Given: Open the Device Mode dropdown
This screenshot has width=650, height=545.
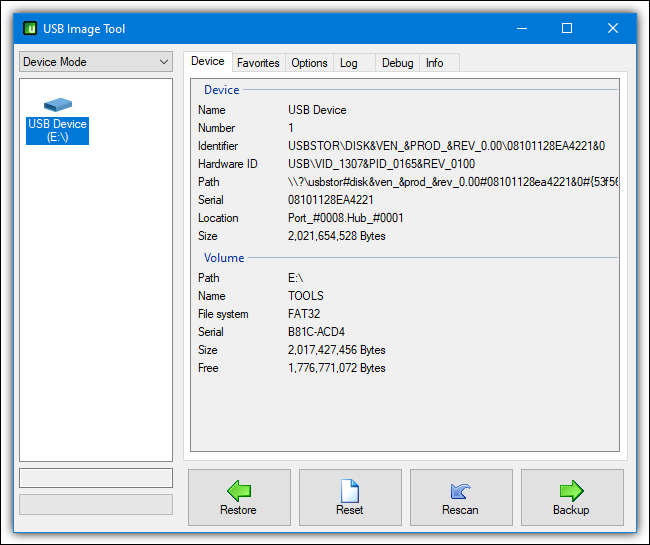Looking at the screenshot, I should [x=96, y=62].
